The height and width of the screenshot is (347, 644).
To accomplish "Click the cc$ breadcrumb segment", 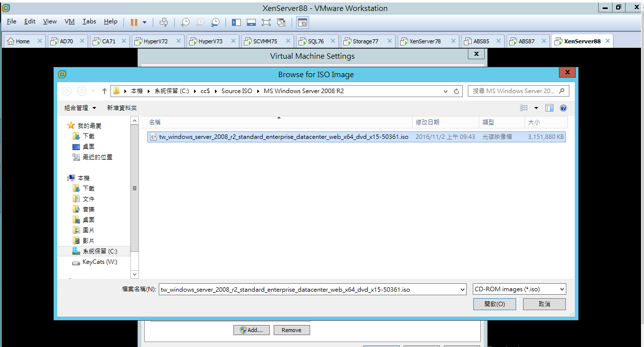I will coord(205,91).
